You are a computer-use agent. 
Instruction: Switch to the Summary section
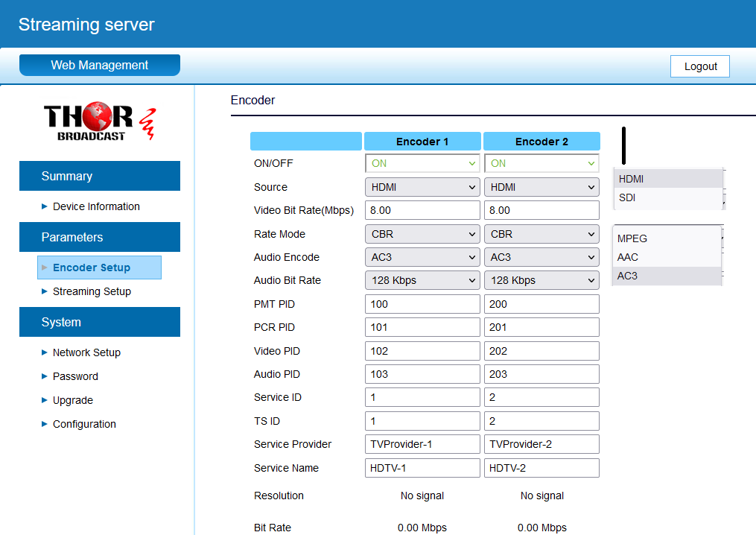(x=99, y=176)
